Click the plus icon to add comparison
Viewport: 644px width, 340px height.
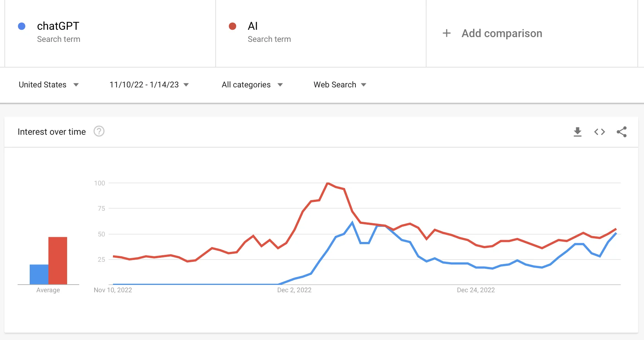pos(447,33)
